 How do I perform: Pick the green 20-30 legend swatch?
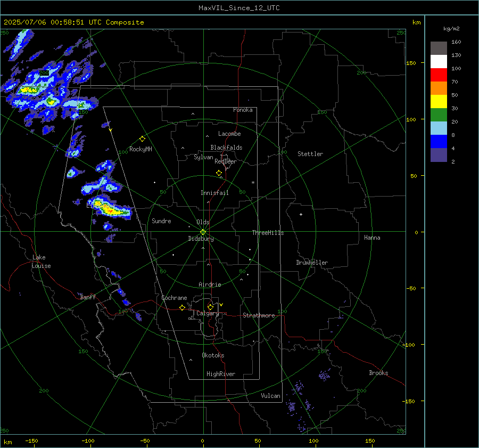439,115
